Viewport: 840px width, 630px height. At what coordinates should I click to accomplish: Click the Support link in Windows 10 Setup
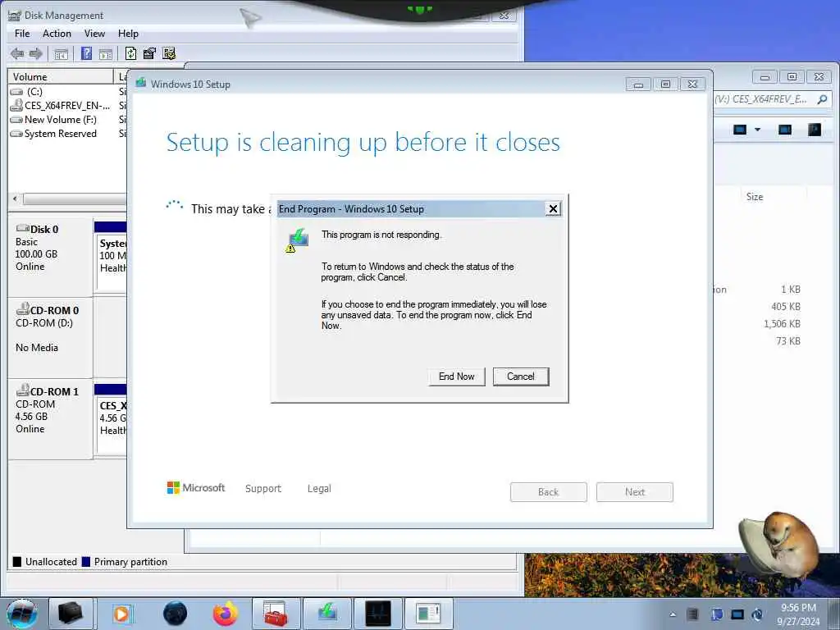[263, 489]
